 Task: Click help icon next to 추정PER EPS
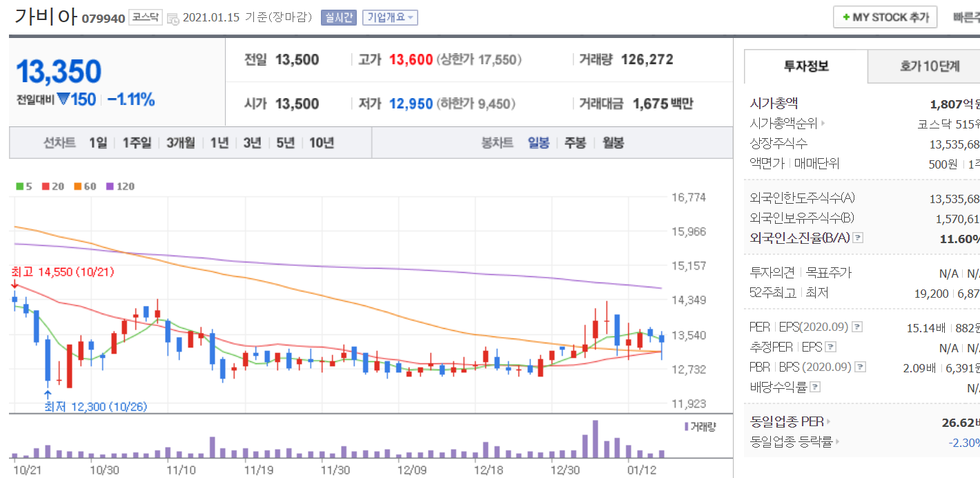click(831, 347)
